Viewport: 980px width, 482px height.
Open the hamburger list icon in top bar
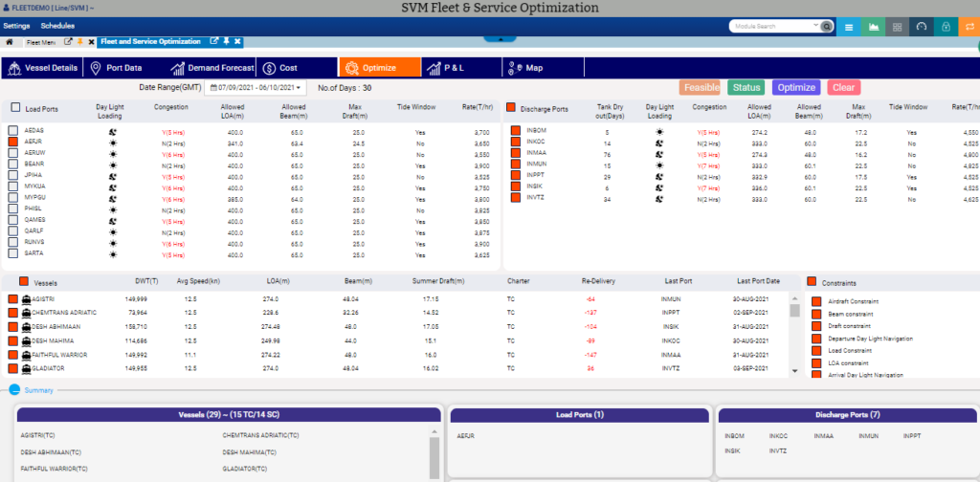coord(848,27)
